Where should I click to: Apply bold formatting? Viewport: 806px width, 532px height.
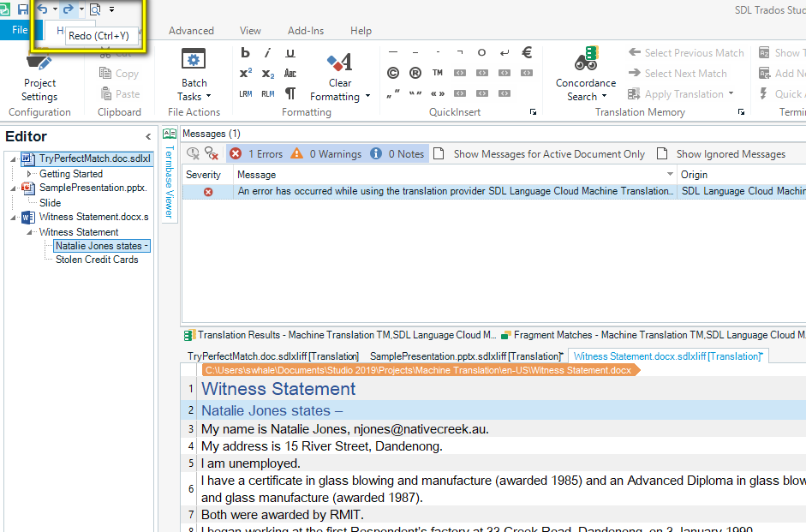(246, 53)
